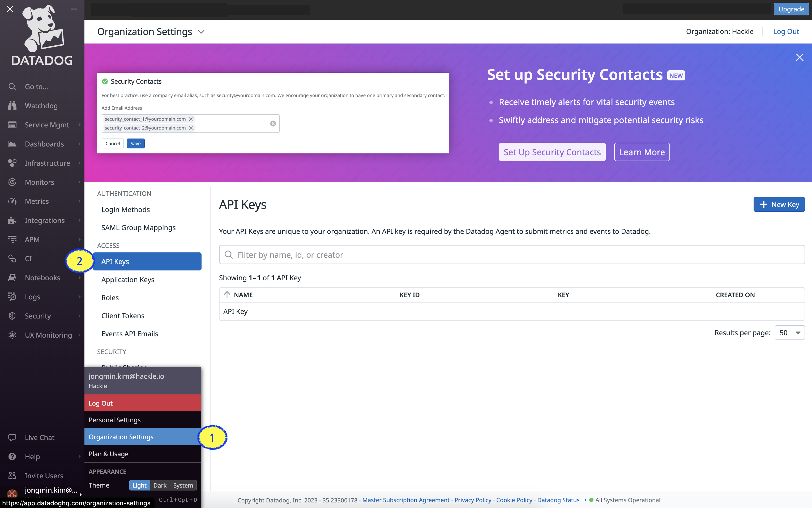Expand the Organization Settings header dropdown
The image size is (812, 508).
click(x=201, y=32)
